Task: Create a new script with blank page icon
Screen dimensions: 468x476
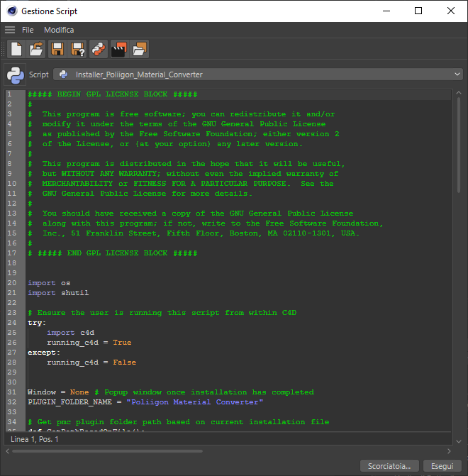Action: 16,49
